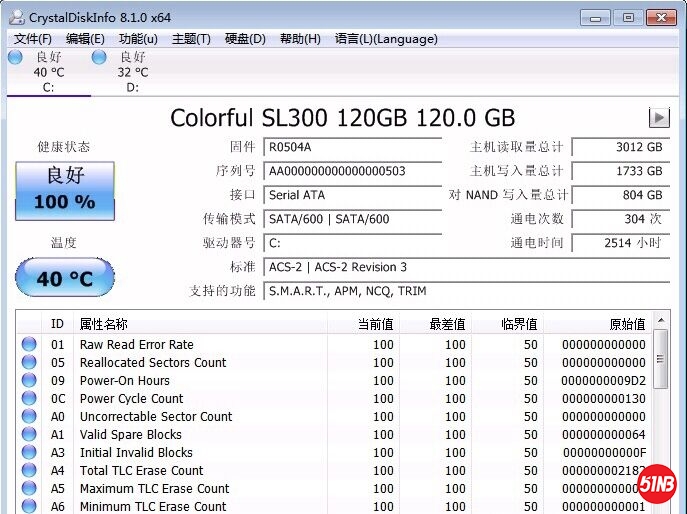687x514 pixels.
Task: Click the 属性名称 column header
Action: [x=200, y=324]
